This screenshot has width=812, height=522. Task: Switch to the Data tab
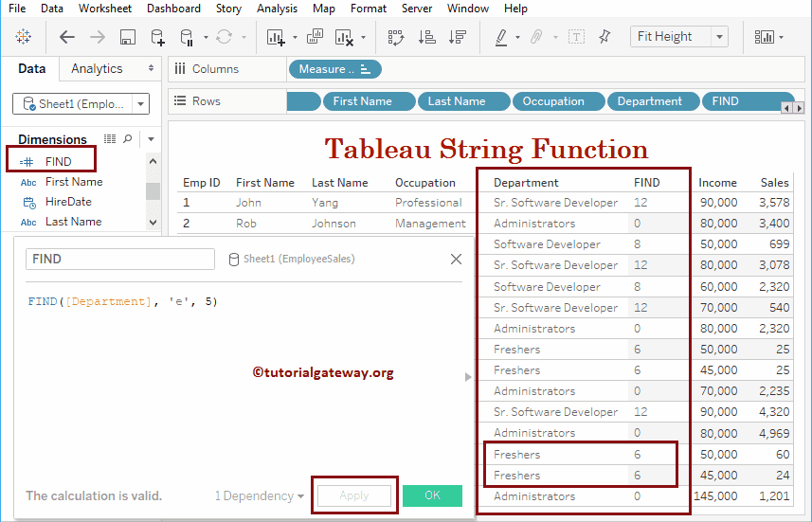tap(31, 68)
